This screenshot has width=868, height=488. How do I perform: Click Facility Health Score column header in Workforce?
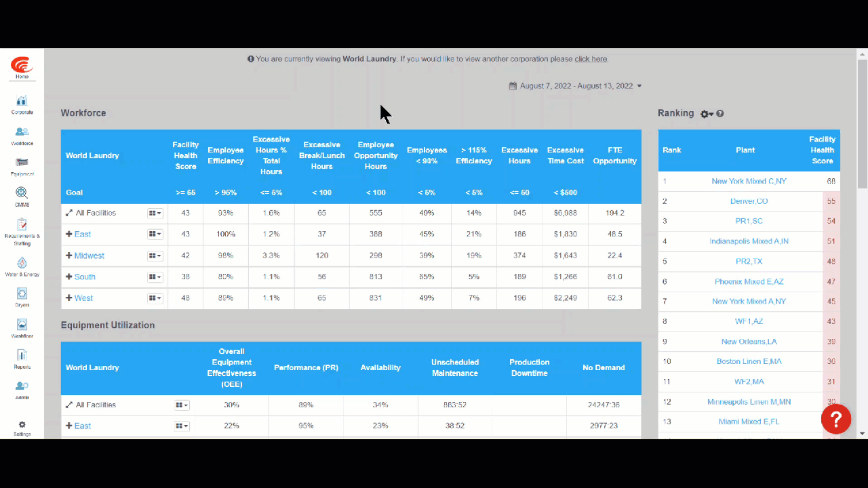click(x=185, y=156)
